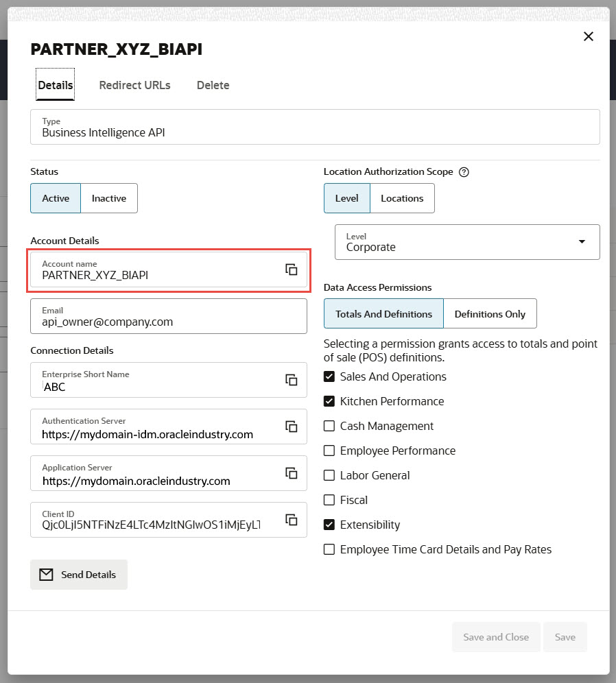The width and height of the screenshot is (616, 683).
Task: Click the envelope icon on Send Details
Action: 46,575
